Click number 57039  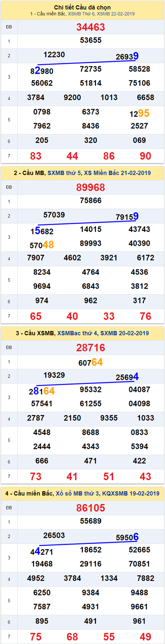(x=54, y=215)
